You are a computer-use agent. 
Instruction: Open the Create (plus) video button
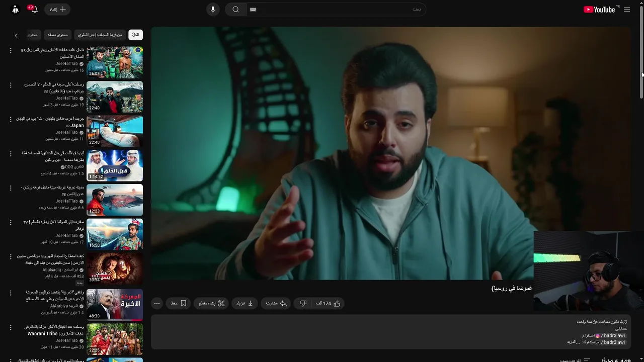coord(58,9)
